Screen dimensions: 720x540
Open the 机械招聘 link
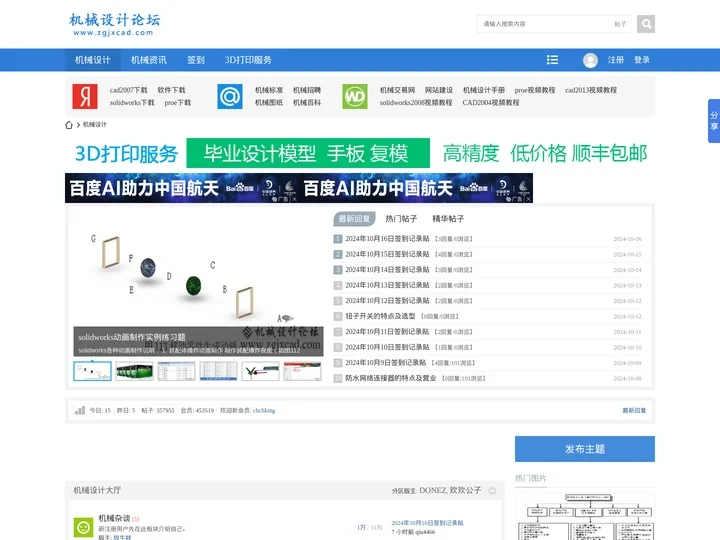click(x=307, y=90)
